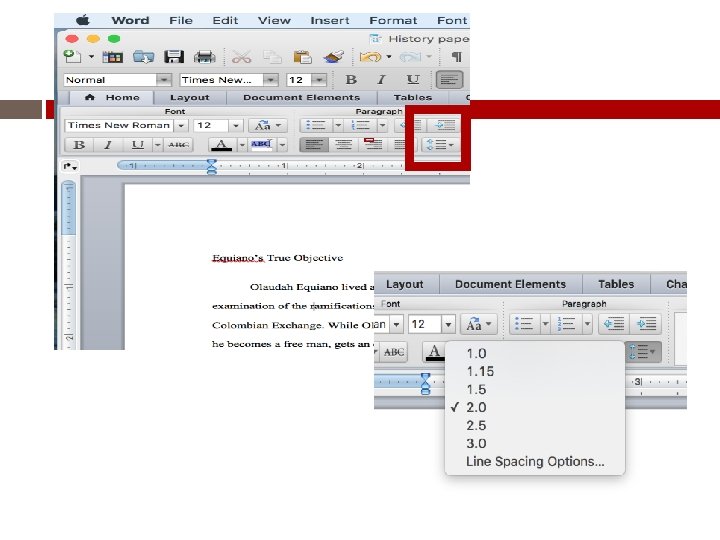Open the Format menu
The height and width of the screenshot is (540, 720).
click(393, 21)
